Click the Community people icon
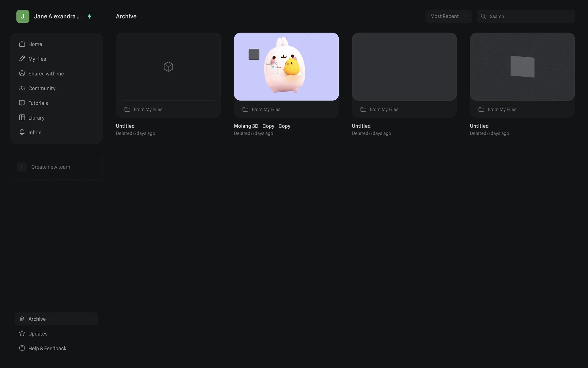Screen dimensions: 588x368 tap(22, 88)
